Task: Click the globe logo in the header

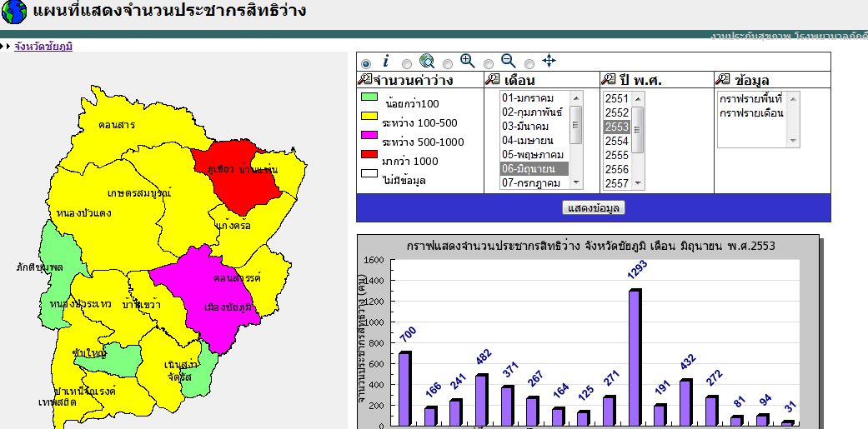Action: point(14,12)
